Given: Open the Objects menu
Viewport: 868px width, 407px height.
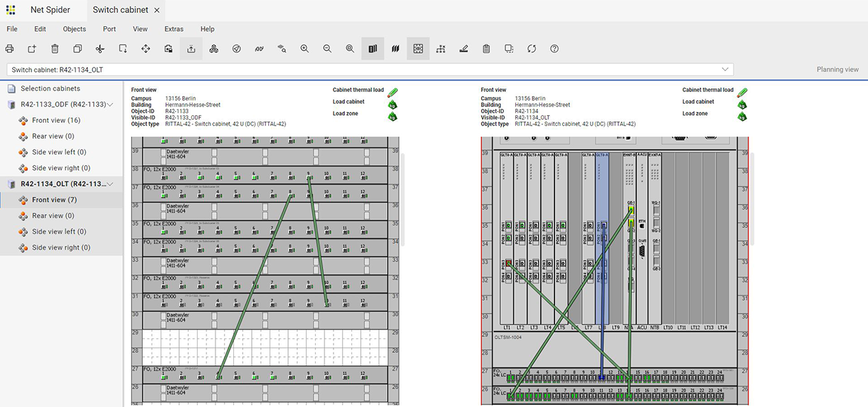Looking at the screenshot, I should 74,29.
